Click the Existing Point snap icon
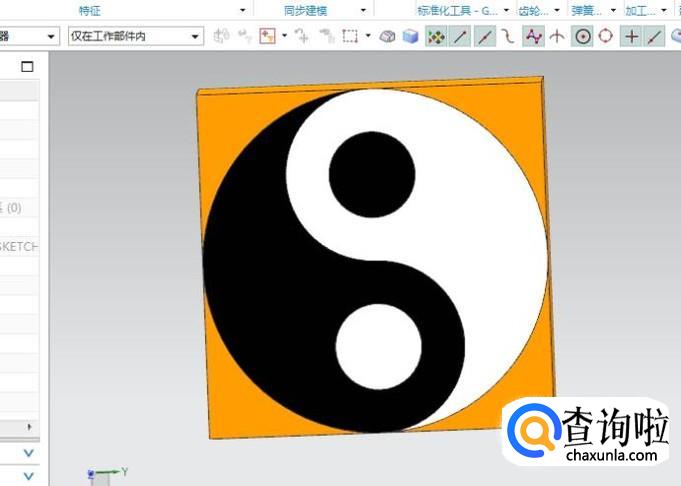 coord(631,36)
